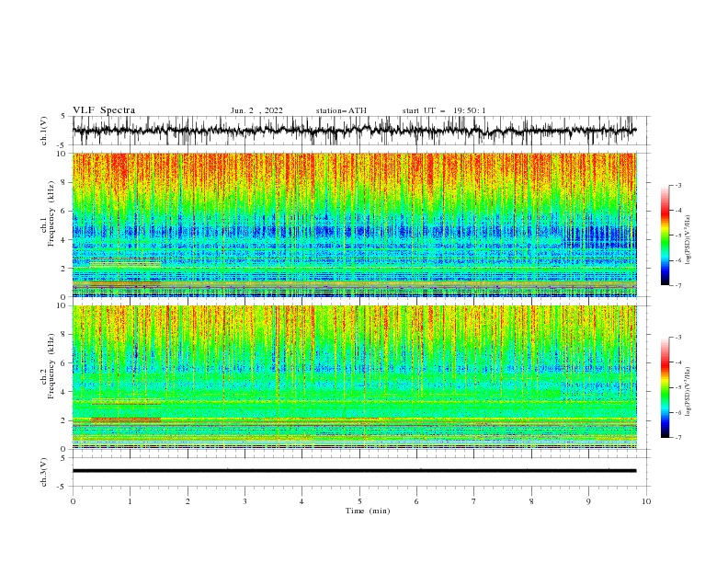The height and width of the screenshot is (563, 728).
Task: Click the "ch.1(V)" axis label
Action: (44, 131)
